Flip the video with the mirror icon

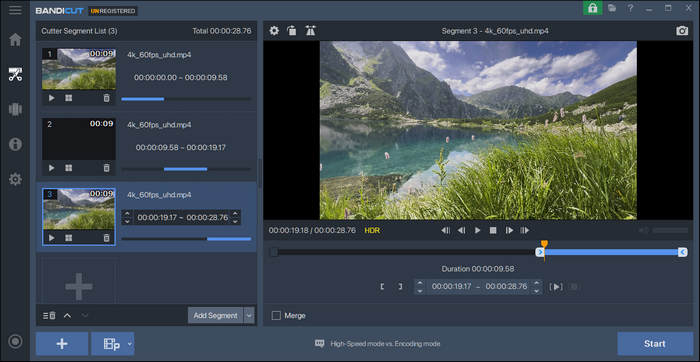pos(310,31)
